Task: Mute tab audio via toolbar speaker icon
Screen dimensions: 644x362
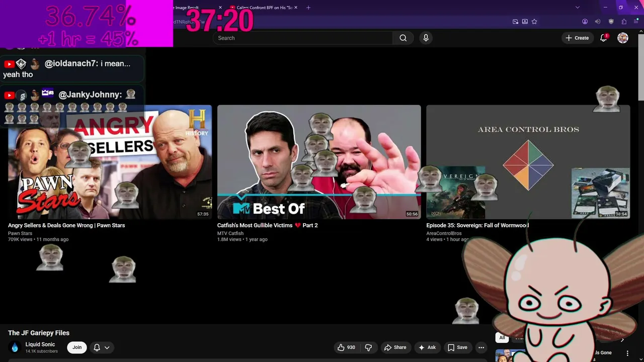Action: click(598, 22)
